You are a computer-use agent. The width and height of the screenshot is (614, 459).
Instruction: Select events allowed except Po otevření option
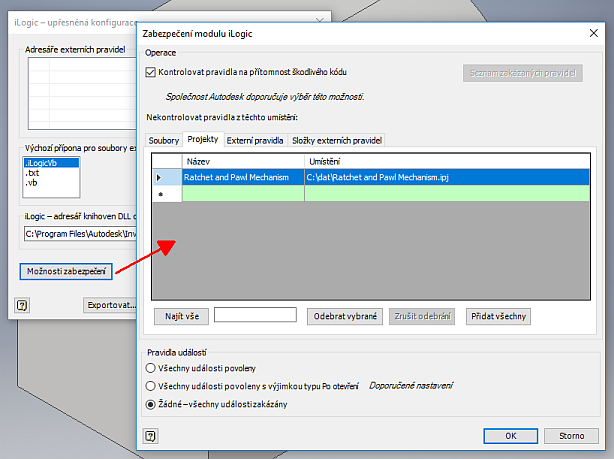tap(151, 386)
